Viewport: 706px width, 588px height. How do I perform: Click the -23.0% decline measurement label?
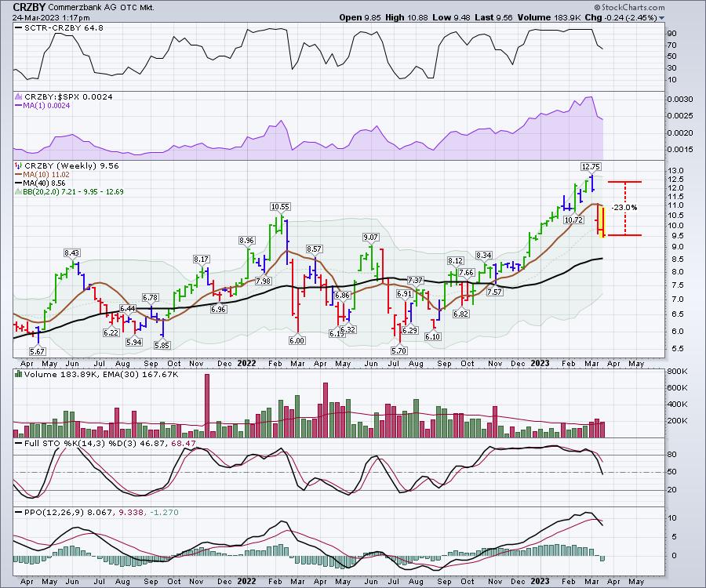pyautogui.click(x=625, y=208)
